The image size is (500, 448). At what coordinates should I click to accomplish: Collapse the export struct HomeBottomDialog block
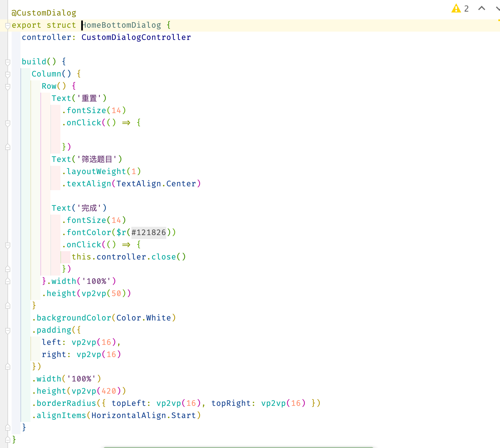click(x=8, y=26)
